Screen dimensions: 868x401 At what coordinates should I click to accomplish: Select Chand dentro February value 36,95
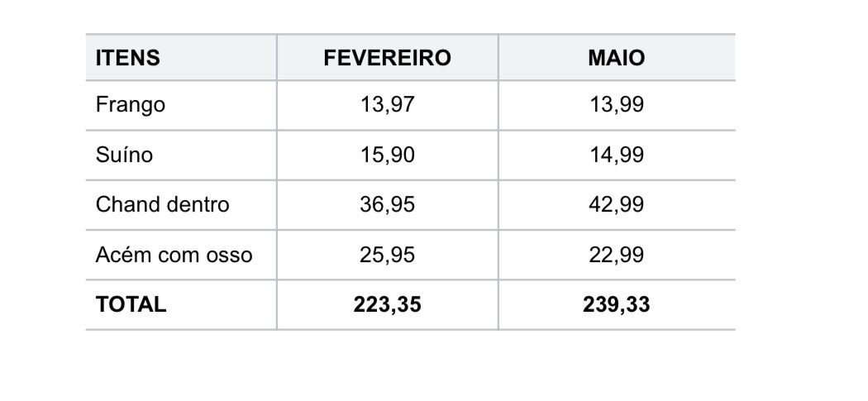coord(388,204)
